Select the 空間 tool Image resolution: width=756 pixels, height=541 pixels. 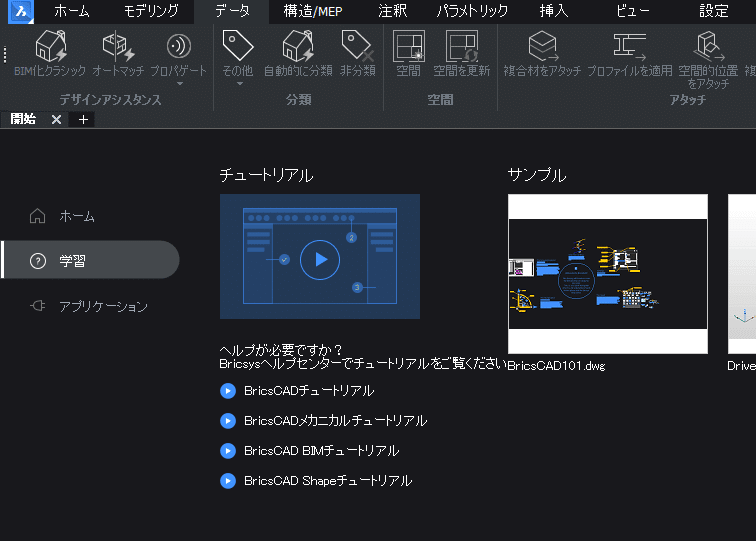coord(409,54)
